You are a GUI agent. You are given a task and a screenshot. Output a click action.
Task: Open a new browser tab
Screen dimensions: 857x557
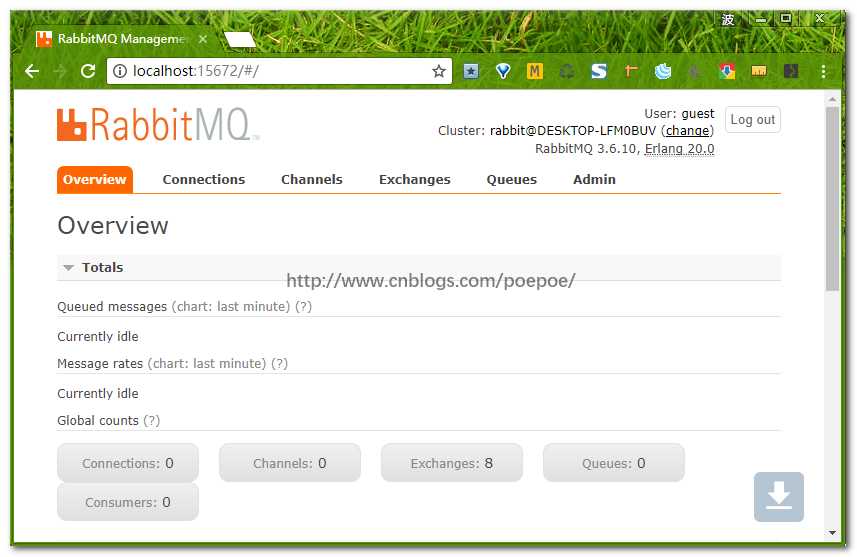click(x=239, y=39)
